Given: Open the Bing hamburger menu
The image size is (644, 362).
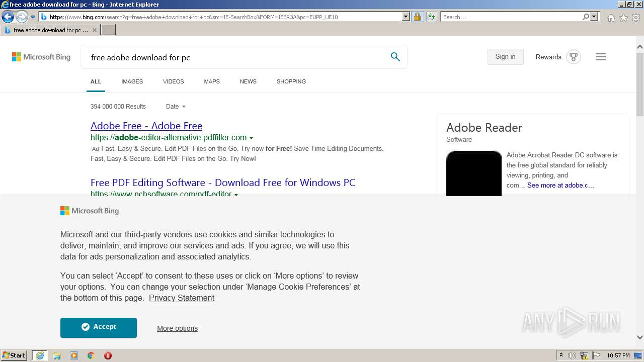Looking at the screenshot, I should pos(601,57).
